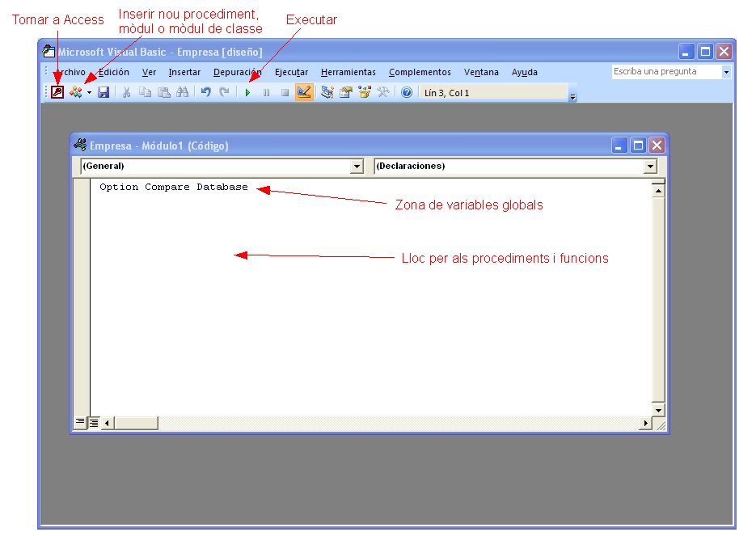Image resolution: width=756 pixels, height=536 pixels.
Task: Click the Run (green play) button
Action: click(x=247, y=93)
